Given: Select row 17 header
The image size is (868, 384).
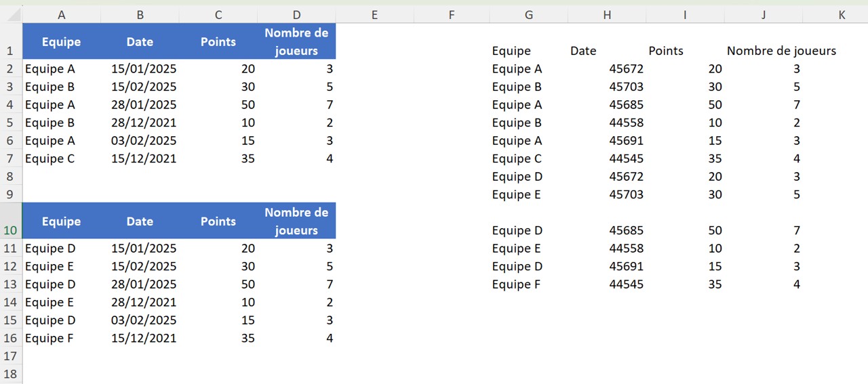Looking at the screenshot, I should [x=11, y=356].
